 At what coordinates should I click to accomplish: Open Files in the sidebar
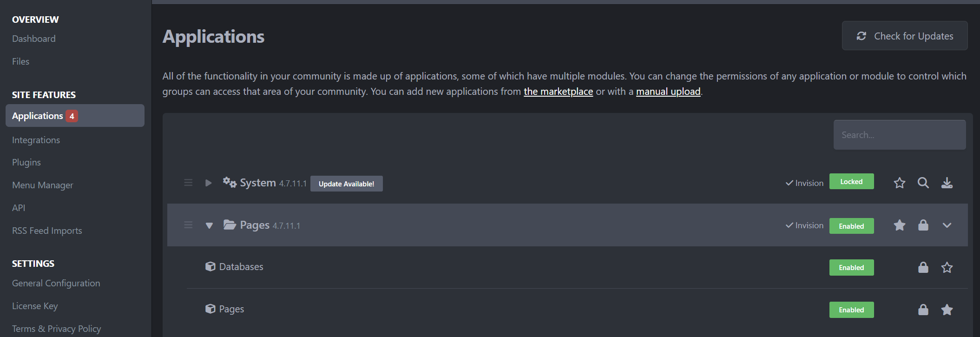[x=20, y=61]
